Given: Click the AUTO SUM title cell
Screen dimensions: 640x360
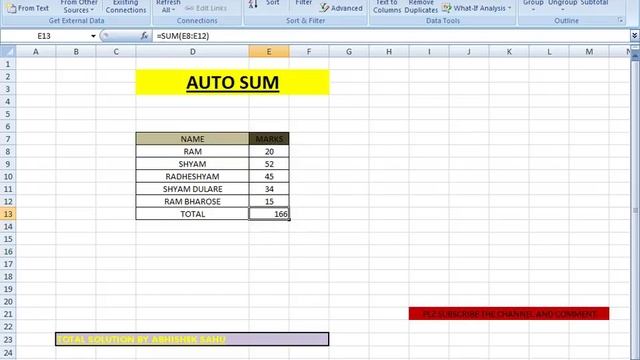Looking at the screenshot, I should click(233, 82).
